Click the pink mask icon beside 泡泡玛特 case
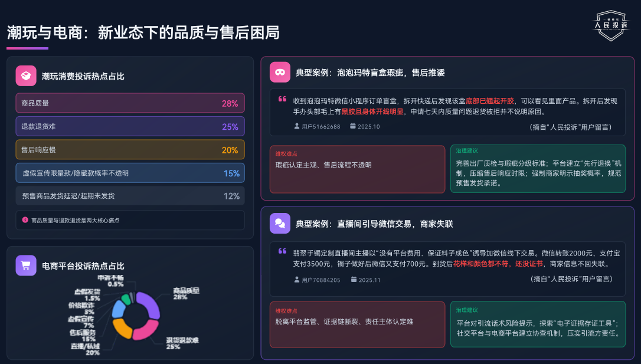641x364 pixels. 280,72
